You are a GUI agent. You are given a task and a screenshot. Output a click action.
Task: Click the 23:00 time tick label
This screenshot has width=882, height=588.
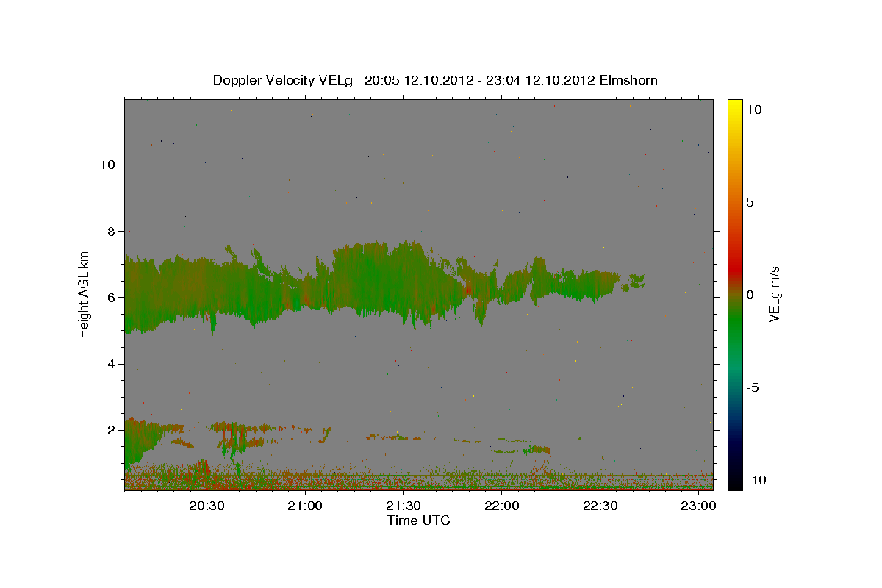click(699, 506)
